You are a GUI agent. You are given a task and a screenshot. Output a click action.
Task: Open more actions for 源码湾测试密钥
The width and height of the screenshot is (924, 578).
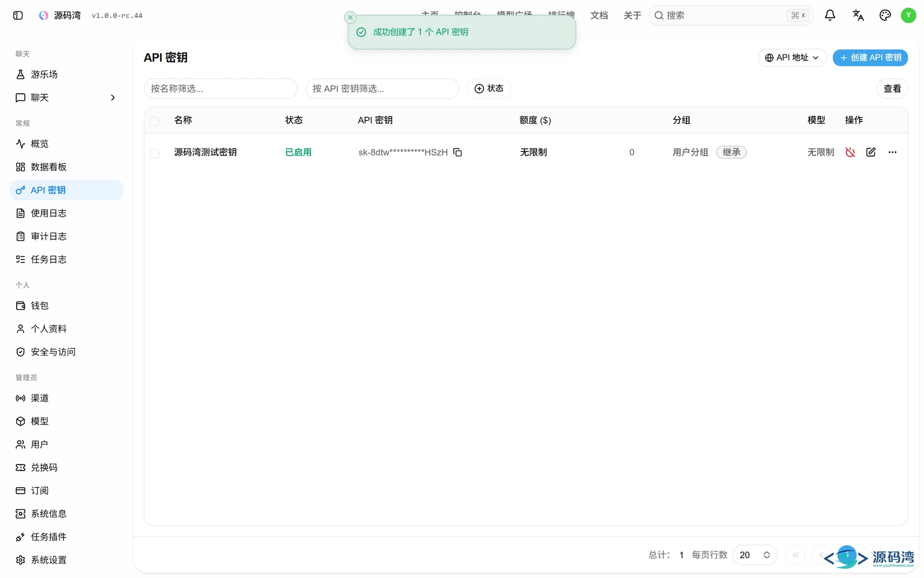point(892,153)
